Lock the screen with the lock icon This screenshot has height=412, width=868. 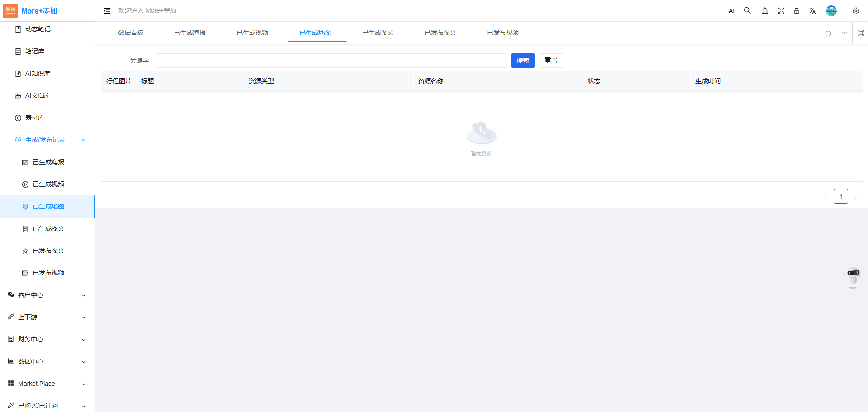pos(797,11)
